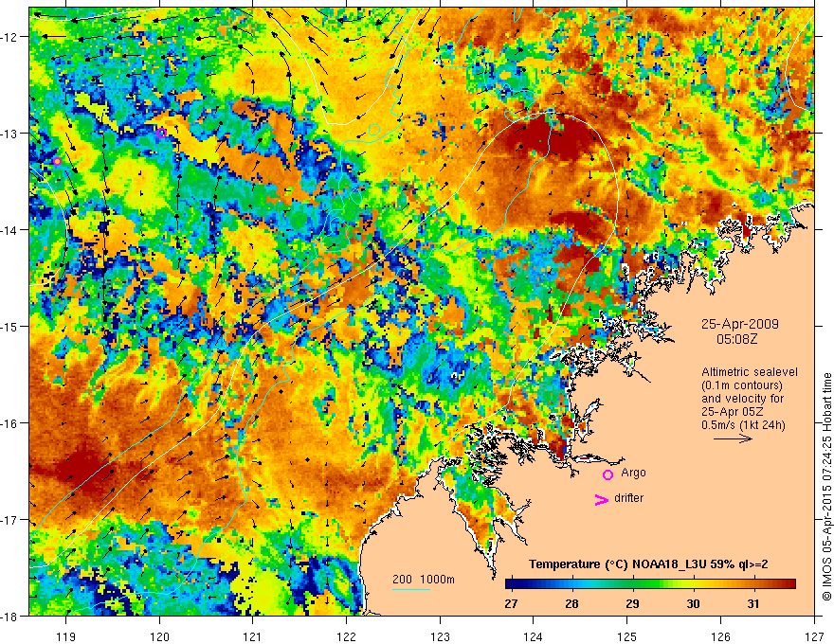
Task: Click the 'Argo' legend label
Action: [633, 473]
